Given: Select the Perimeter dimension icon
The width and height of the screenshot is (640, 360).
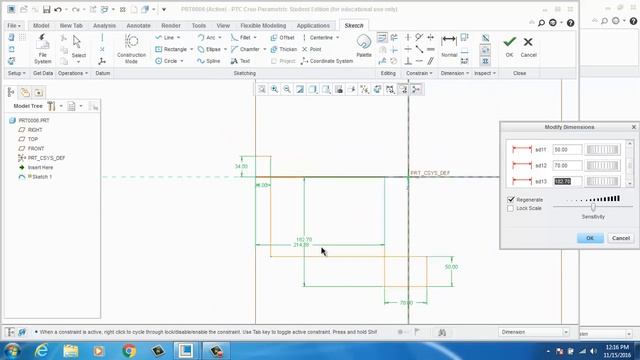Looking at the screenshot, I should pyautogui.click(x=464, y=38).
